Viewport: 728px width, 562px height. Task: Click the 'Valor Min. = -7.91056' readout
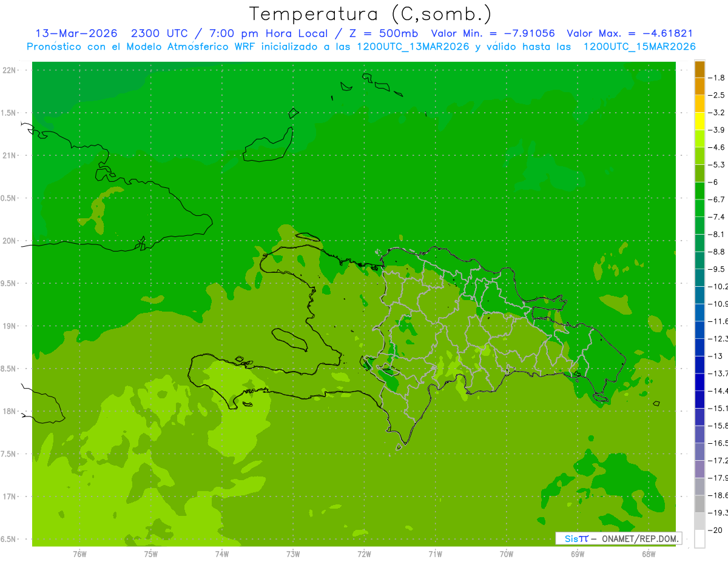click(x=493, y=34)
